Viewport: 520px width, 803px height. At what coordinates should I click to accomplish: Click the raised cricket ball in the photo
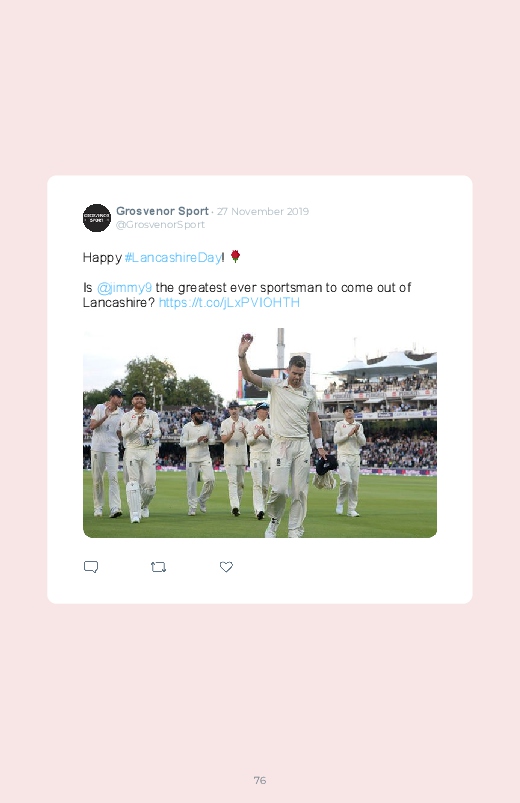pos(247,337)
